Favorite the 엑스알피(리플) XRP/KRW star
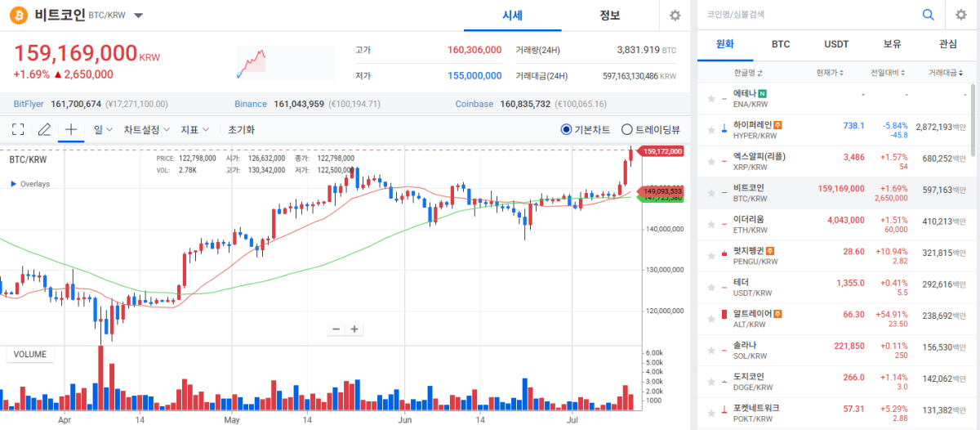Screen dimensions: 980x430 pos(711,162)
